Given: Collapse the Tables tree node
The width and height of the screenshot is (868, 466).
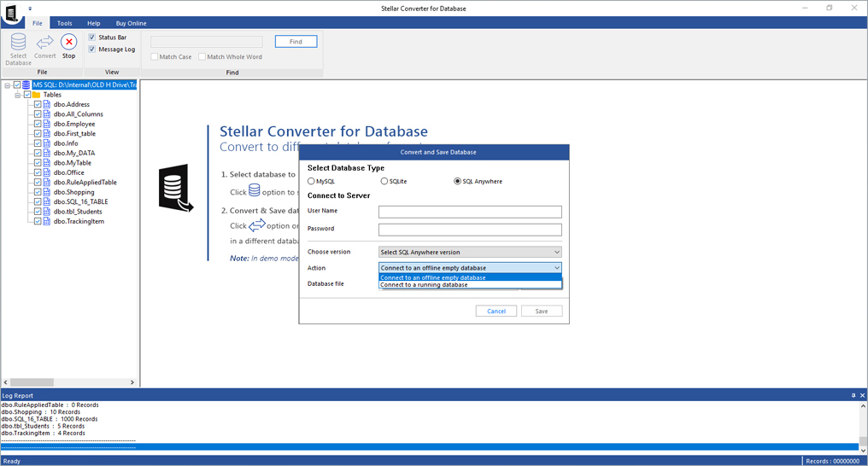Looking at the screenshot, I should tap(17, 95).
